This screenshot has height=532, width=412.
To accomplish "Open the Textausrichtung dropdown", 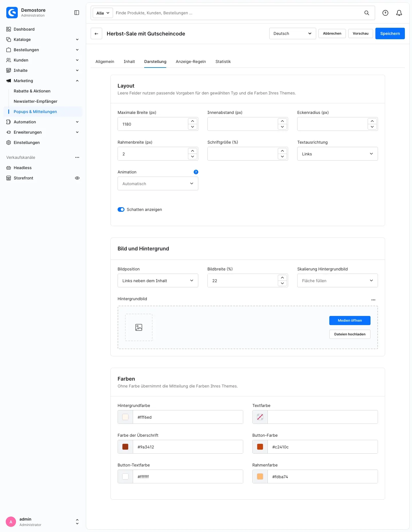I will (x=337, y=154).
